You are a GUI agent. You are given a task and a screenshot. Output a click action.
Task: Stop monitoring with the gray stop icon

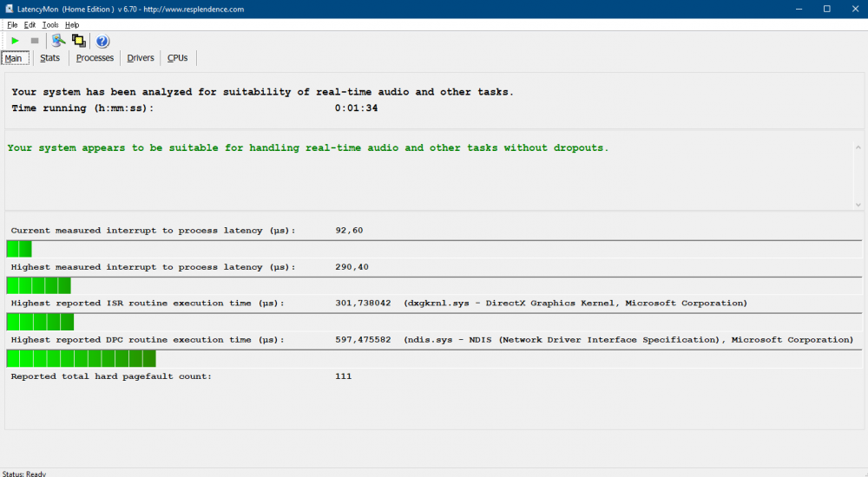coord(35,41)
